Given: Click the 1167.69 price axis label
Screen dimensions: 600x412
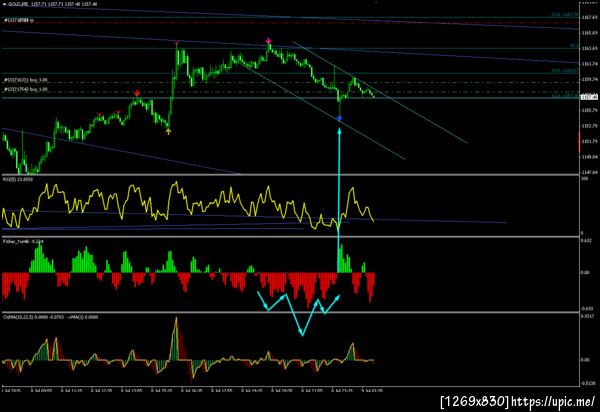Looking at the screenshot, I should pyautogui.click(x=590, y=17).
